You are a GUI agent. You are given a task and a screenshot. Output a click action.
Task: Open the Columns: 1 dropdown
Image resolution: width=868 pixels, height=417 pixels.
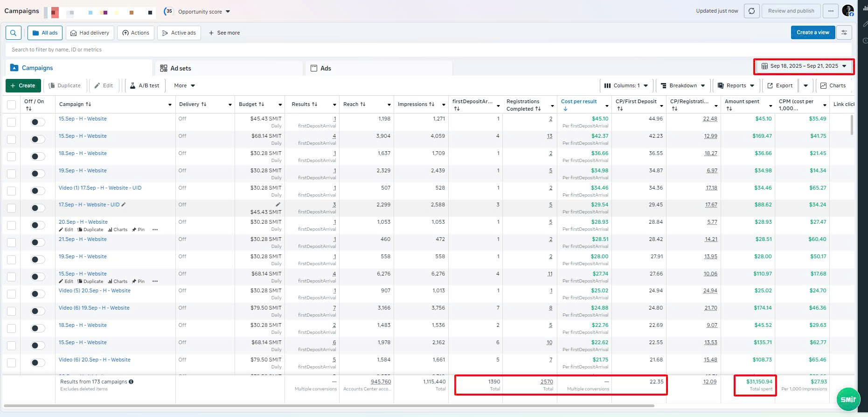click(626, 85)
